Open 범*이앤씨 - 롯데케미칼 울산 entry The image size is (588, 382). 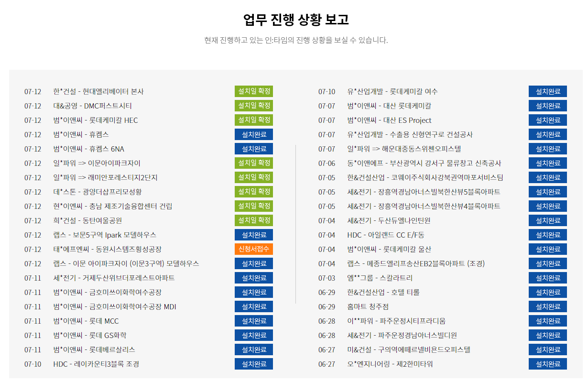click(389, 249)
